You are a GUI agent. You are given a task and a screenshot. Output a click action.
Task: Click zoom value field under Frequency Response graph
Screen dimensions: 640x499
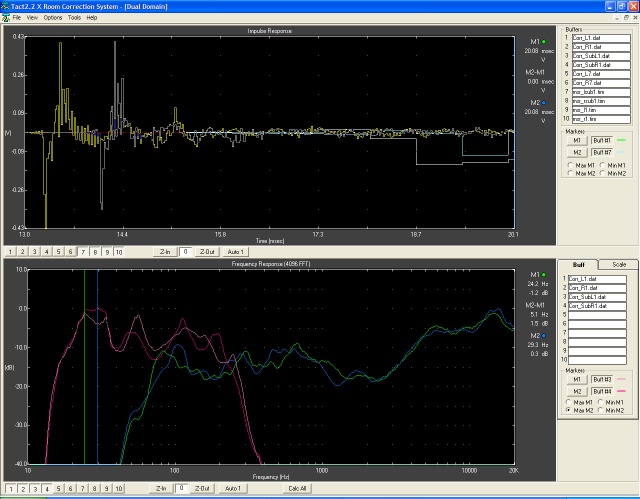[182, 488]
